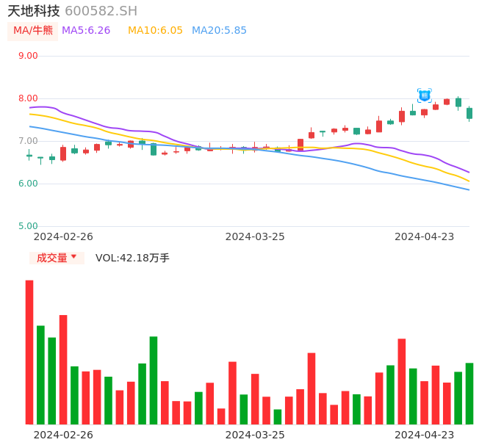Click the MA10:6.05 legend label
504x445 pixels.
point(155,31)
